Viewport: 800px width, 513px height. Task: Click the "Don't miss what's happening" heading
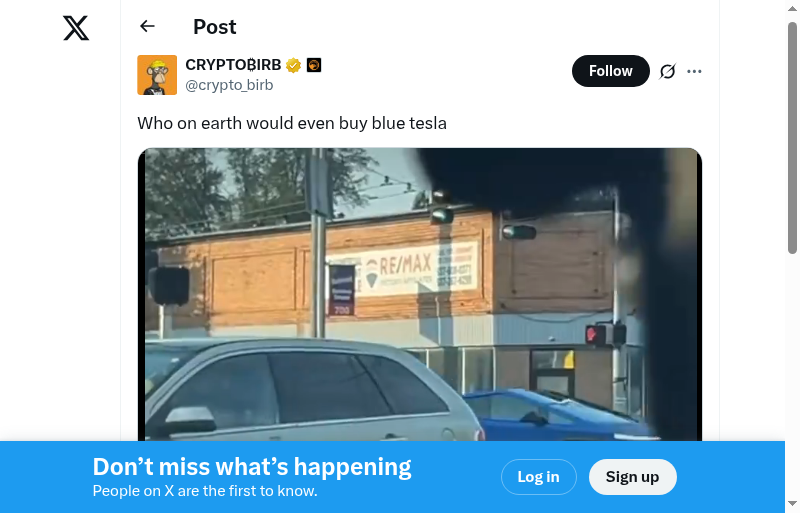(x=252, y=467)
